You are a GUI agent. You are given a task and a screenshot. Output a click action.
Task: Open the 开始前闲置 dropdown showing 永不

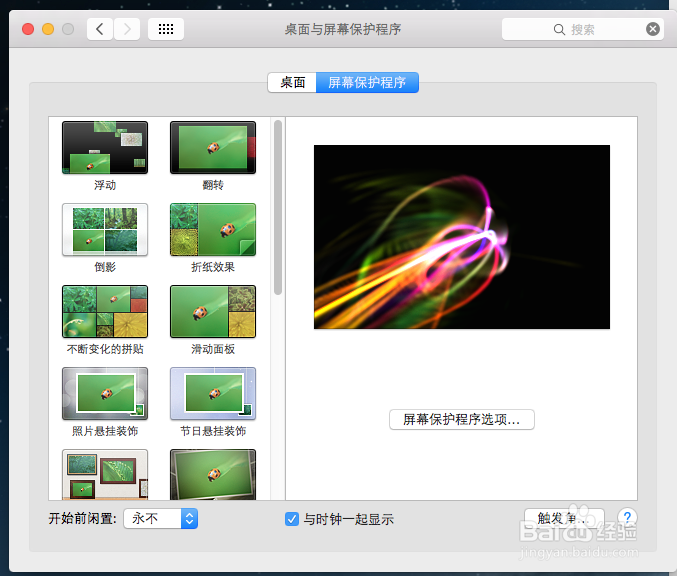161,518
